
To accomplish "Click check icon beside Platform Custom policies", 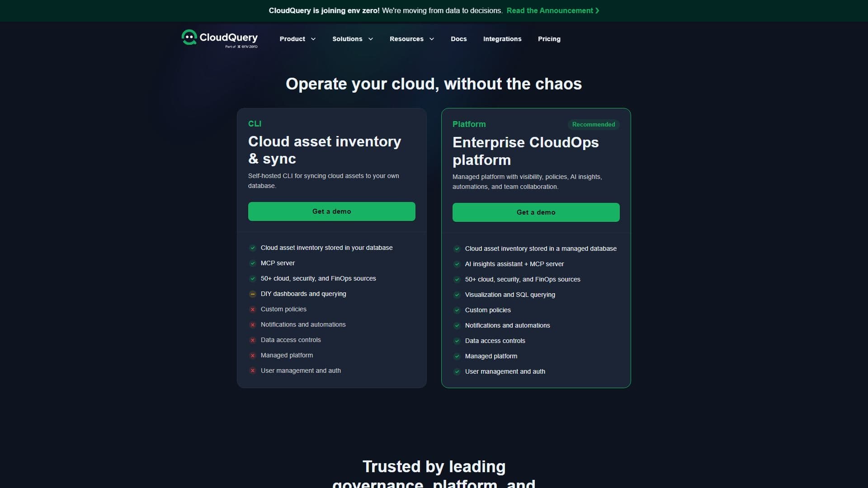I will (457, 310).
